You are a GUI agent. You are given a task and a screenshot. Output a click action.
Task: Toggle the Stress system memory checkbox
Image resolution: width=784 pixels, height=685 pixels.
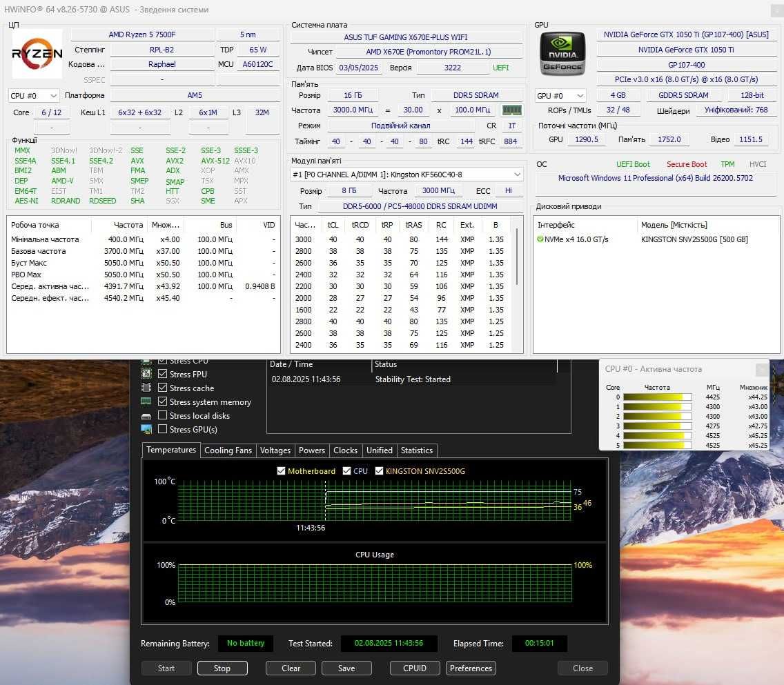(162, 401)
